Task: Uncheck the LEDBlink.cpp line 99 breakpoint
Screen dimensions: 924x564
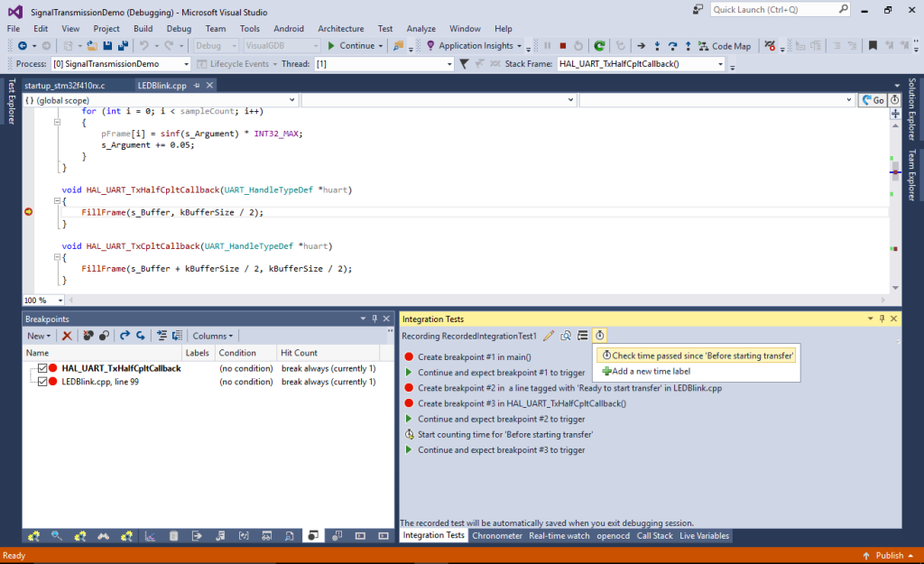Action: (42, 382)
